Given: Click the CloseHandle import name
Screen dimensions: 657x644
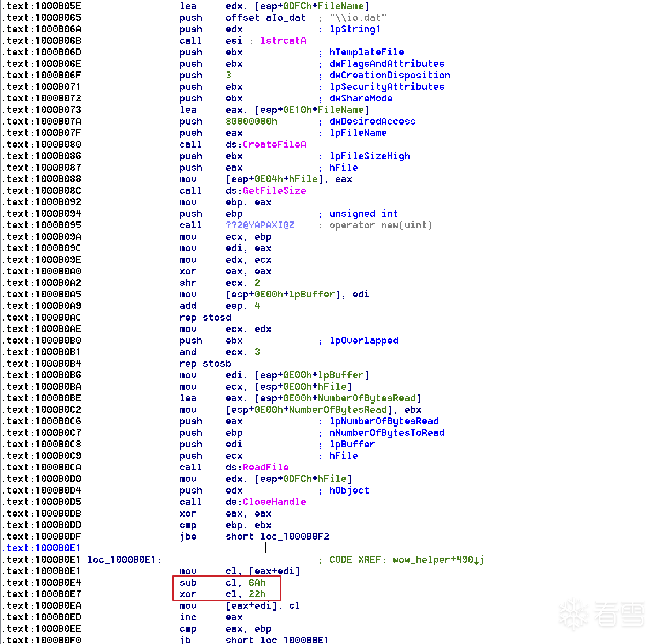Looking at the screenshot, I should pos(274,502).
